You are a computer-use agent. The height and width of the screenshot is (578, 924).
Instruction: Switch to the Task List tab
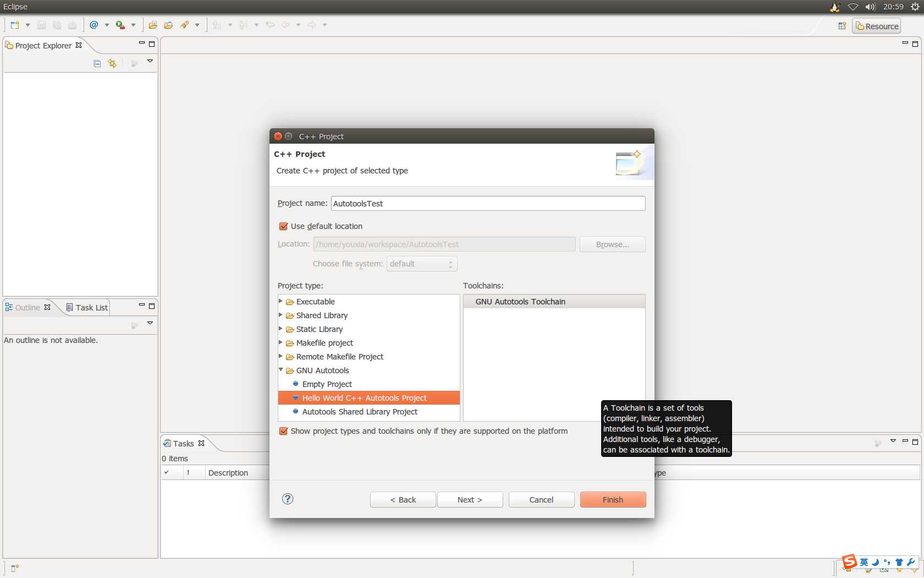[87, 307]
